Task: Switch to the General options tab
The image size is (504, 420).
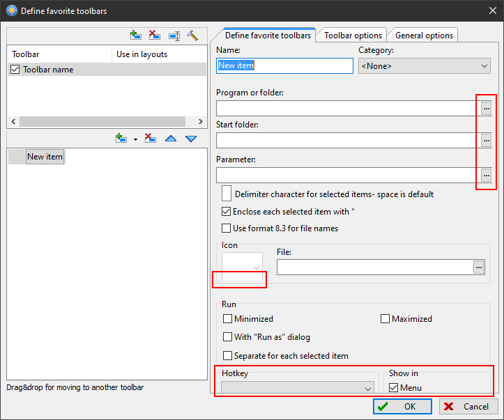Action: (424, 36)
